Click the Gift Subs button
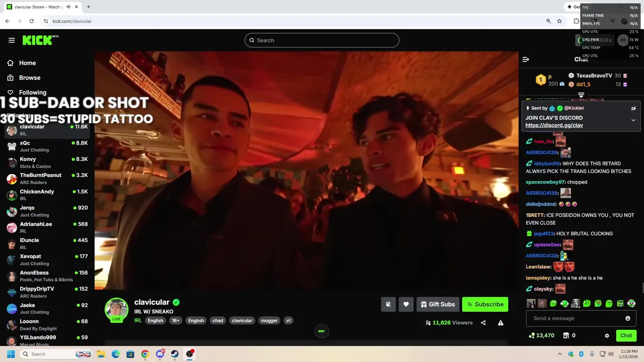This screenshot has height=362, width=644. [x=438, y=304]
